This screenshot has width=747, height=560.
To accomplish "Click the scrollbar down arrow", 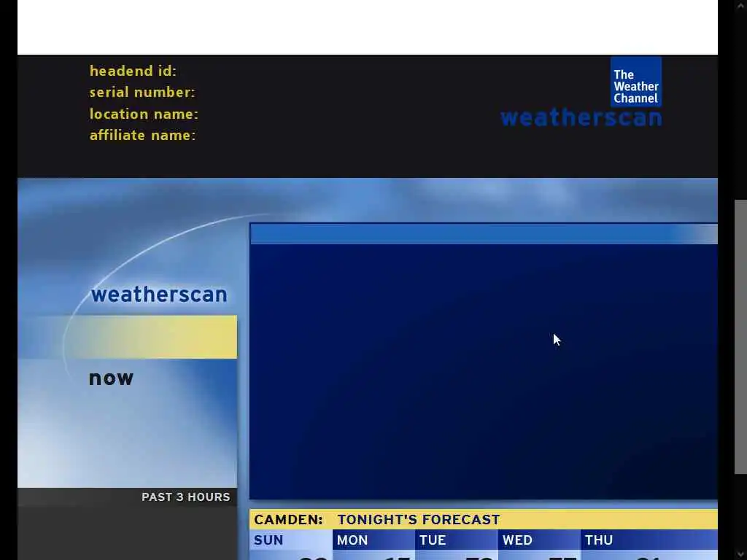I will (741, 554).
